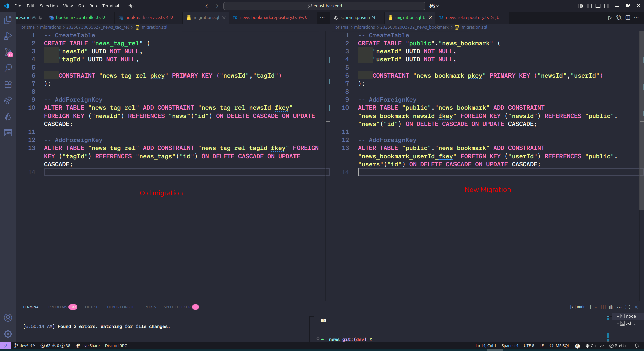The image size is (644, 351).
Task: Switch git branch dev in status bar
Action: point(21,346)
